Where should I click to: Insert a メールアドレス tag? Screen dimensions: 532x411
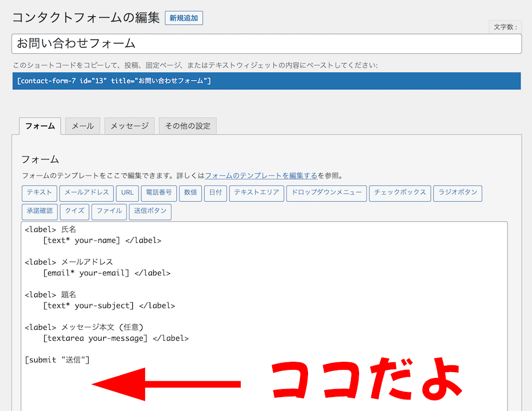(x=86, y=193)
